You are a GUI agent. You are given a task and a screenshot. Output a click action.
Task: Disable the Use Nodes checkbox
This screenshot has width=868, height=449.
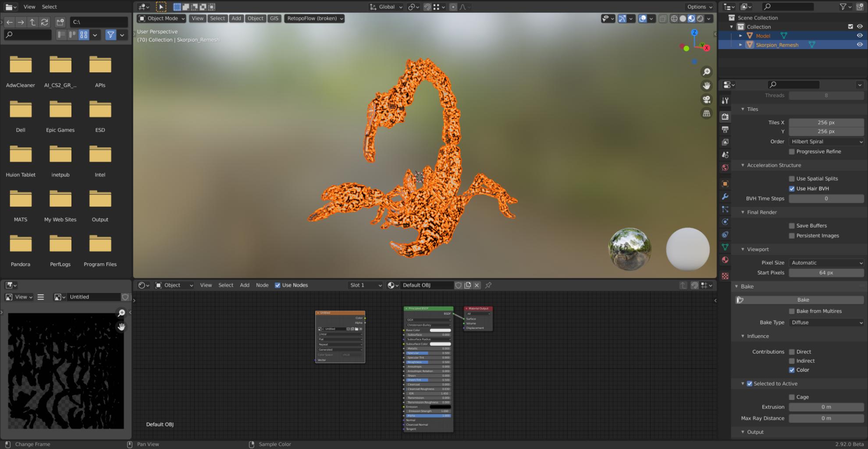point(277,285)
